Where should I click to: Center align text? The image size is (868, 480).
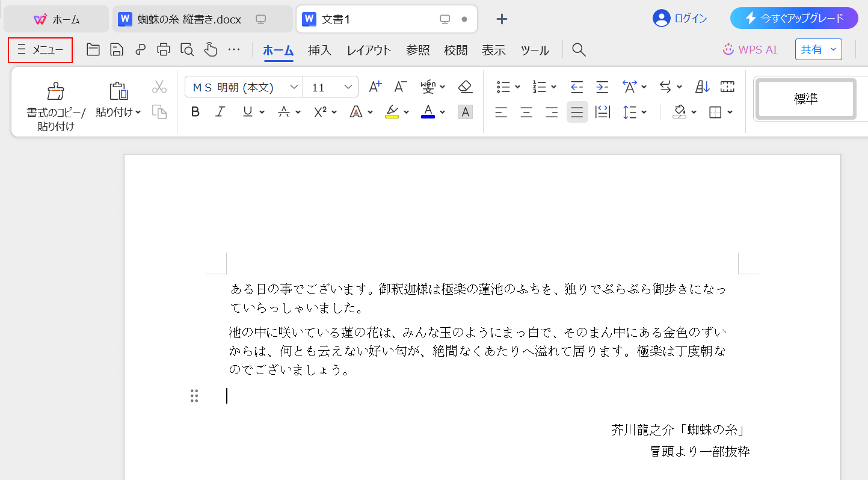point(526,112)
